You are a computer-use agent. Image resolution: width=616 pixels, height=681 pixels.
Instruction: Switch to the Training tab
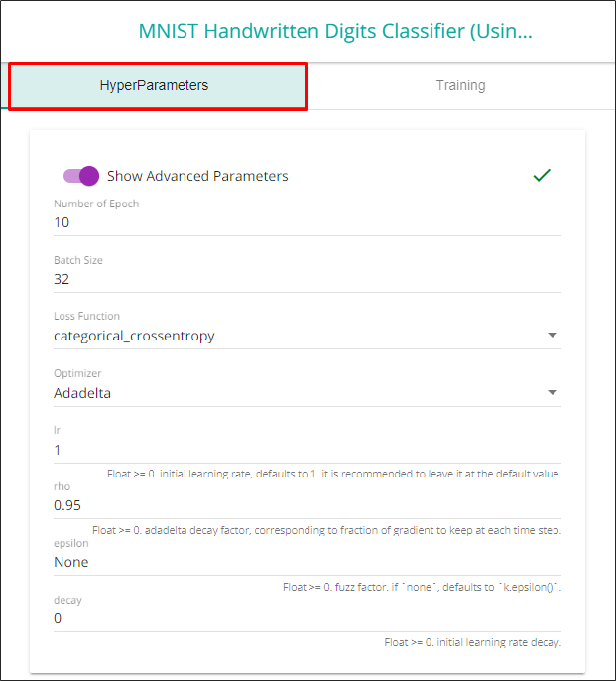pyautogui.click(x=460, y=85)
